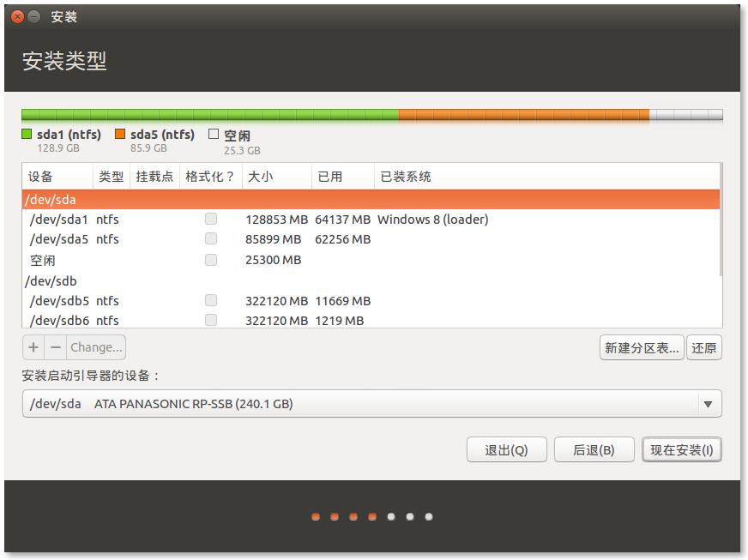Toggle format checkbox for /dev/sda5
Image resolution: width=748 pixels, height=560 pixels.
coord(211,239)
